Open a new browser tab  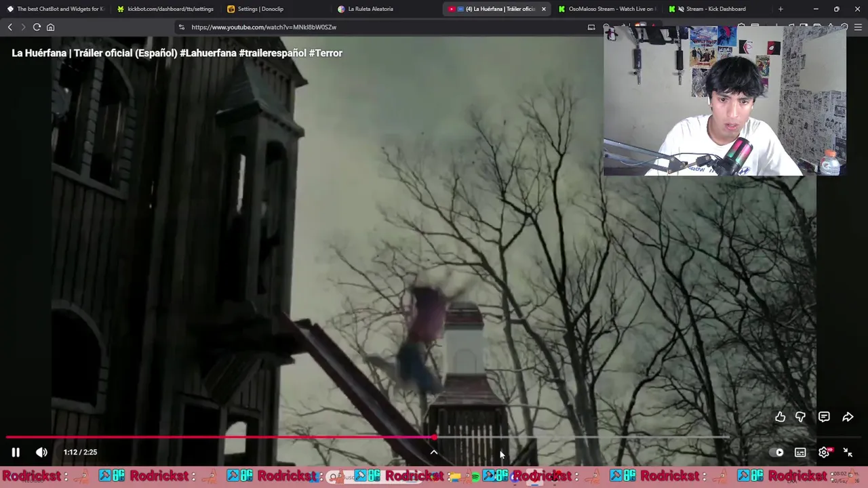point(781,9)
